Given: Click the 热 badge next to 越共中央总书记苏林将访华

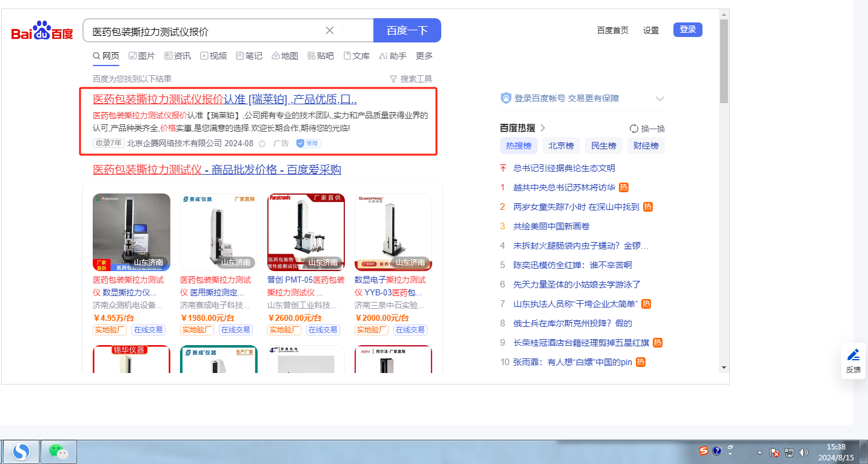Looking at the screenshot, I should [x=624, y=187].
